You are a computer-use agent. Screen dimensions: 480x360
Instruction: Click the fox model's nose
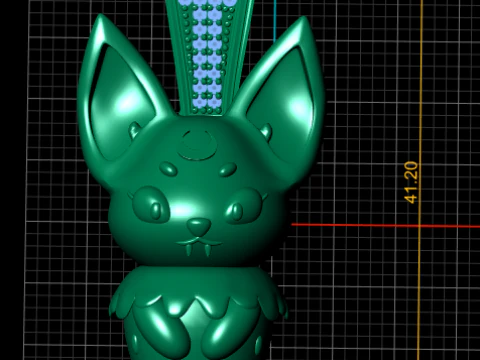[199, 226]
